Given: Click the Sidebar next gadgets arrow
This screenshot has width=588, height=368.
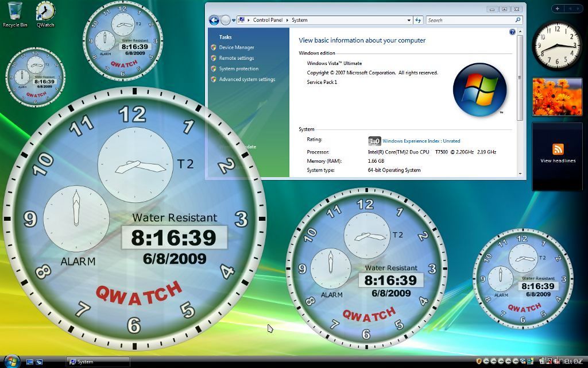Looking at the screenshot, I should [579, 9].
